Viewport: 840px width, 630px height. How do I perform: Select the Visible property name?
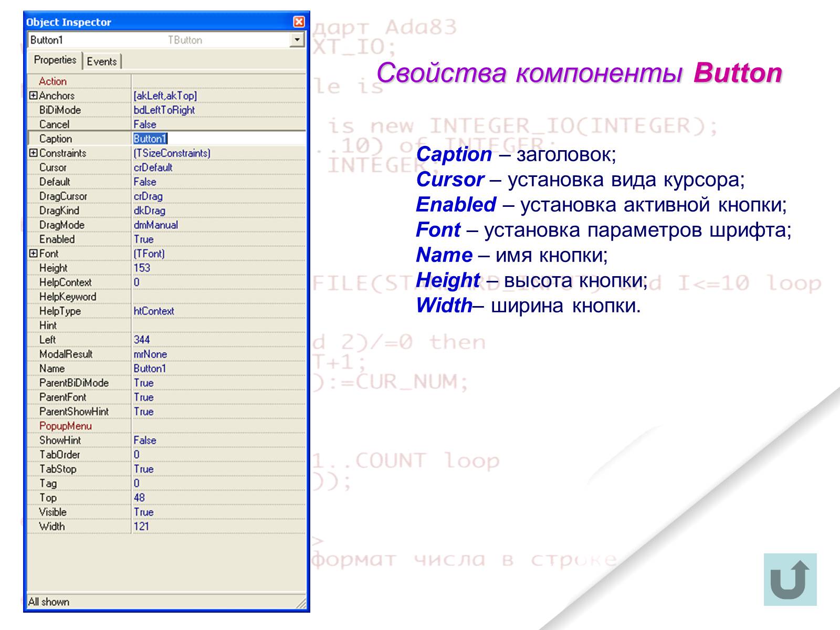pyautogui.click(x=52, y=512)
